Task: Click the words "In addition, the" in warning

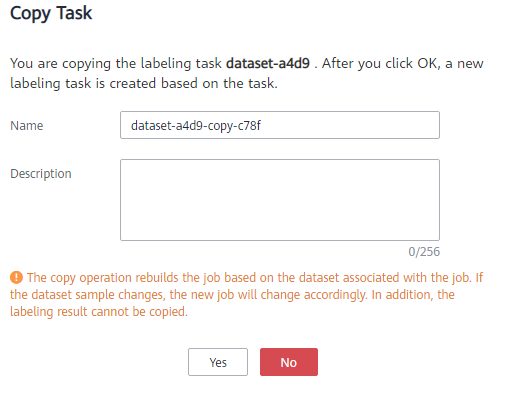Action: [413, 295]
